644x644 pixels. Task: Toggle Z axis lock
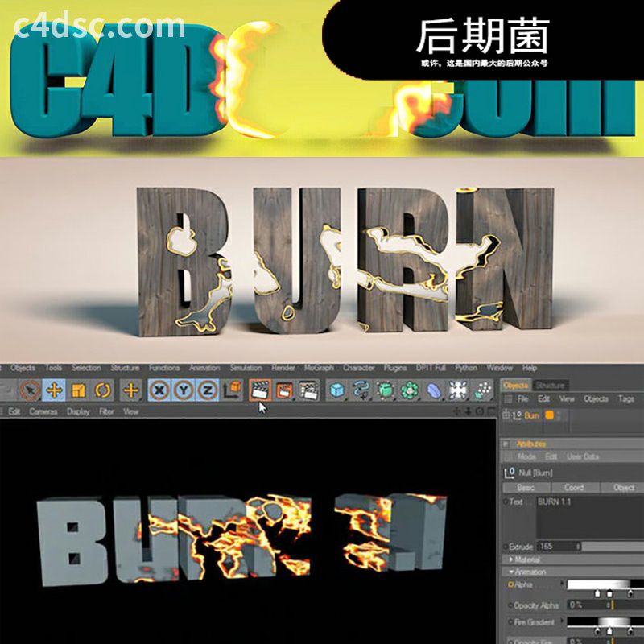(208, 390)
